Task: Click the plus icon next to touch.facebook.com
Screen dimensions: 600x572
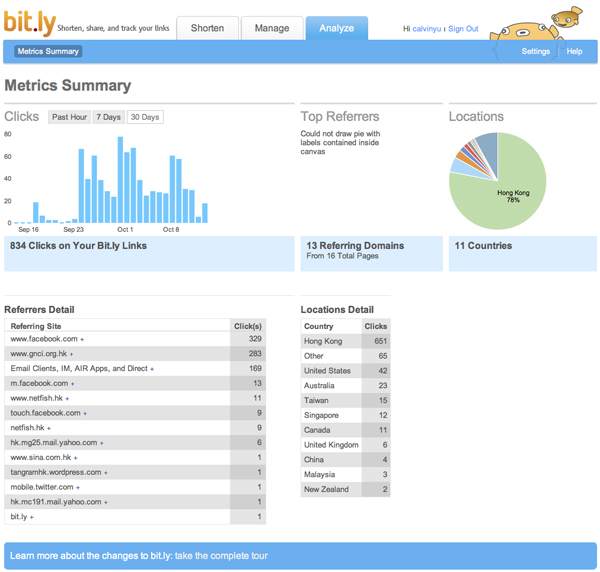Action: click(85, 413)
